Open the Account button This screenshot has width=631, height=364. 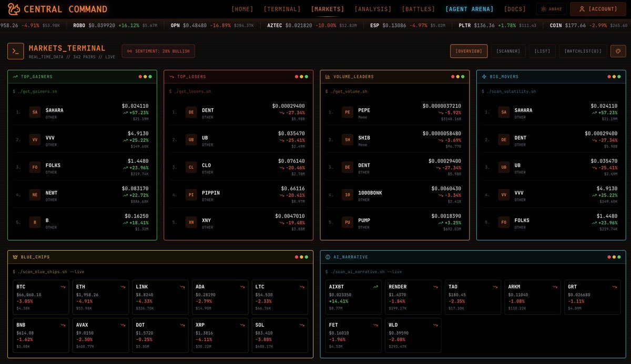[x=598, y=9]
